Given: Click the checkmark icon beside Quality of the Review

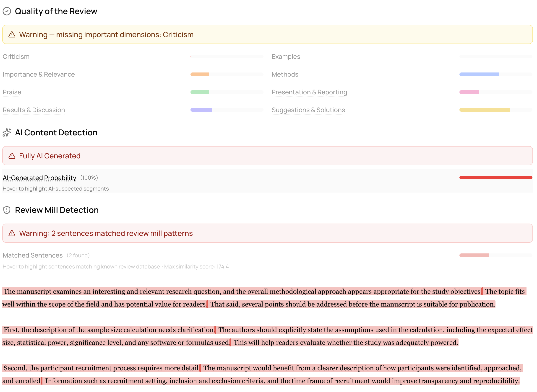Looking at the screenshot, I should click(7, 11).
